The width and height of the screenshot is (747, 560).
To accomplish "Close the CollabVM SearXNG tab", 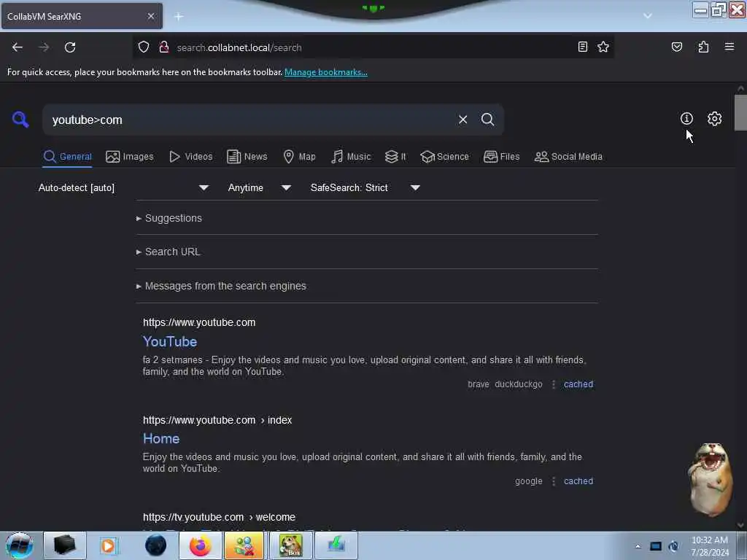I will pyautogui.click(x=150, y=16).
